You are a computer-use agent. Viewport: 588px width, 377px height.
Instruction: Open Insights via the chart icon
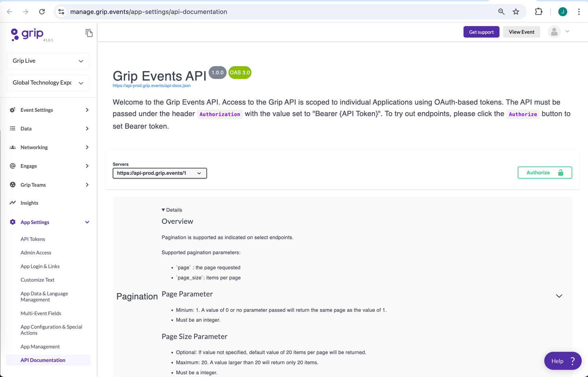13,203
